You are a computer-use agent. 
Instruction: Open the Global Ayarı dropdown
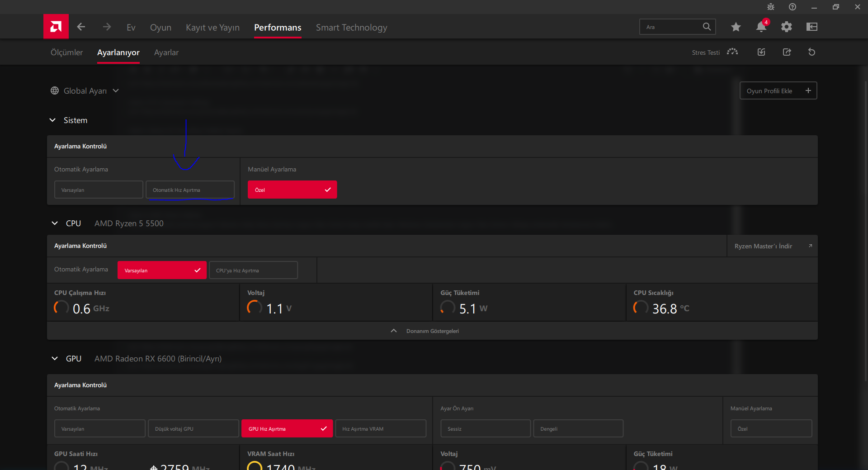point(116,90)
